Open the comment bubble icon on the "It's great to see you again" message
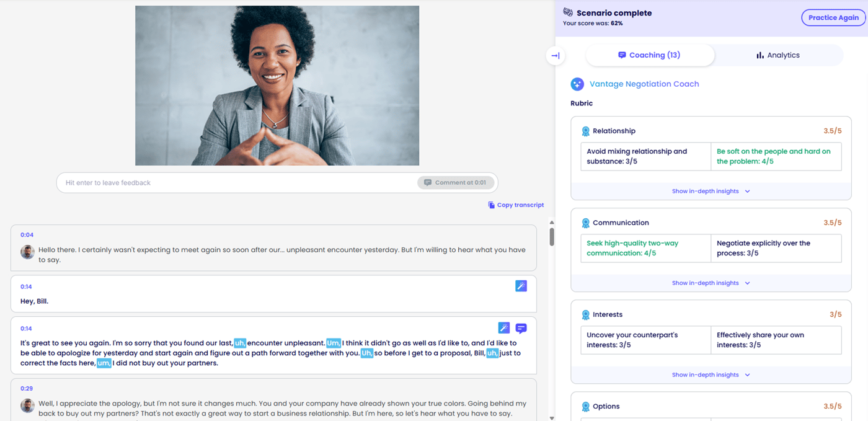 521,328
